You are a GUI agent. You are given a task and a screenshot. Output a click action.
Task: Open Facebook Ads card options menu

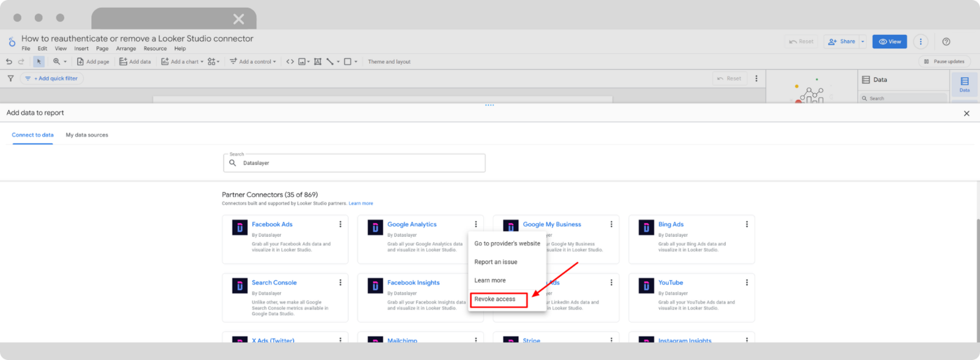tap(341, 224)
